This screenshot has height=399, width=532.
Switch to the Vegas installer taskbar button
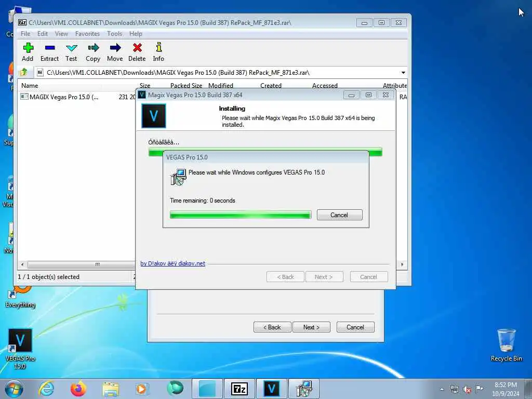(271, 389)
